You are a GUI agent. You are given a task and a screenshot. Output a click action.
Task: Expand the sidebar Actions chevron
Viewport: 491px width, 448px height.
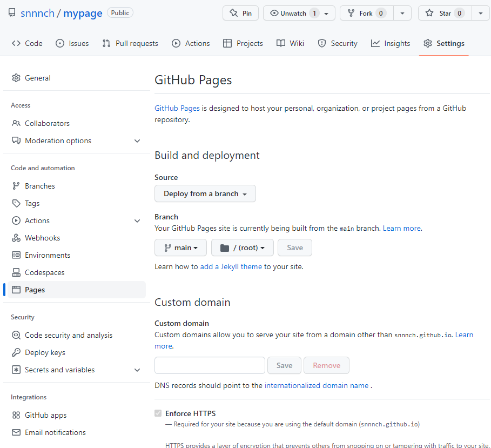click(x=137, y=220)
